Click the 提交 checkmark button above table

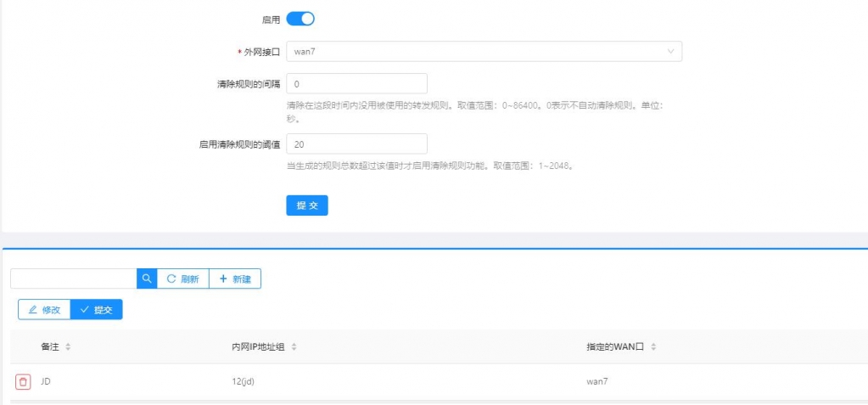tap(96, 310)
